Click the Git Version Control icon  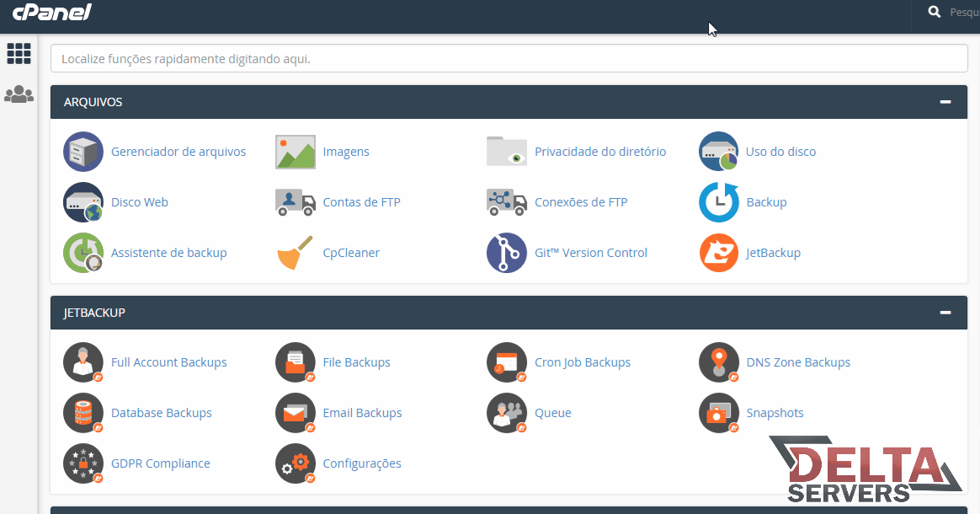pyautogui.click(x=507, y=253)
